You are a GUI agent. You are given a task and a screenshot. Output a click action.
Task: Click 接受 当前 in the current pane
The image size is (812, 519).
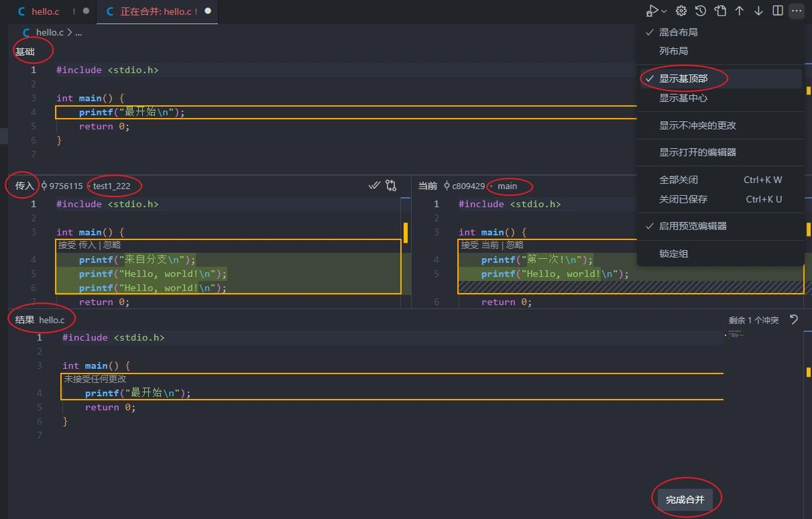(479, 245)
